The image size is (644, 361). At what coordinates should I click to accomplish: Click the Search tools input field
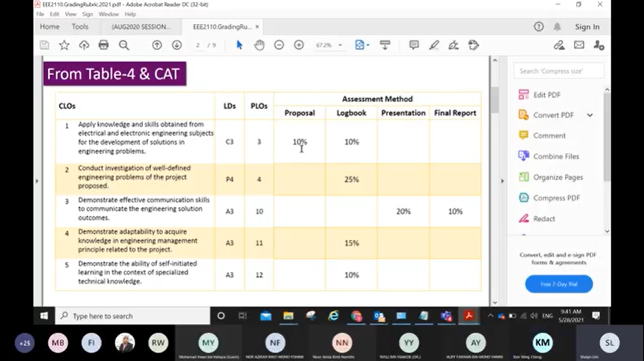click(559, 71)
